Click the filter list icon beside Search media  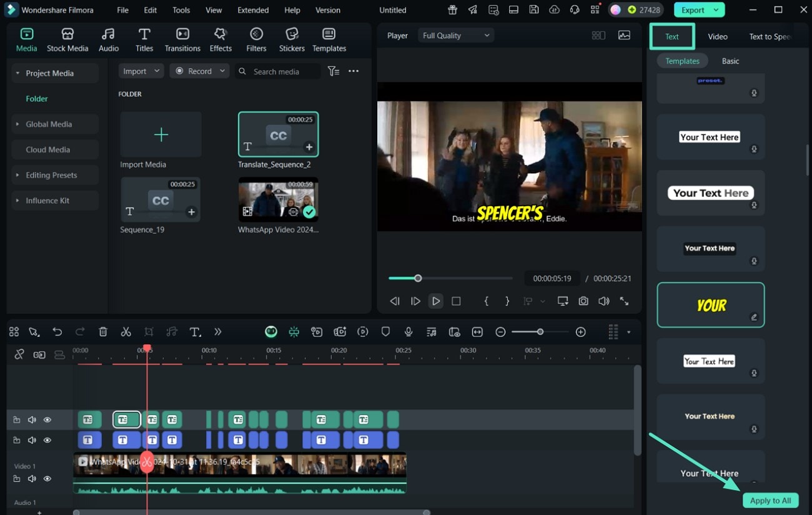click(334, 71)
